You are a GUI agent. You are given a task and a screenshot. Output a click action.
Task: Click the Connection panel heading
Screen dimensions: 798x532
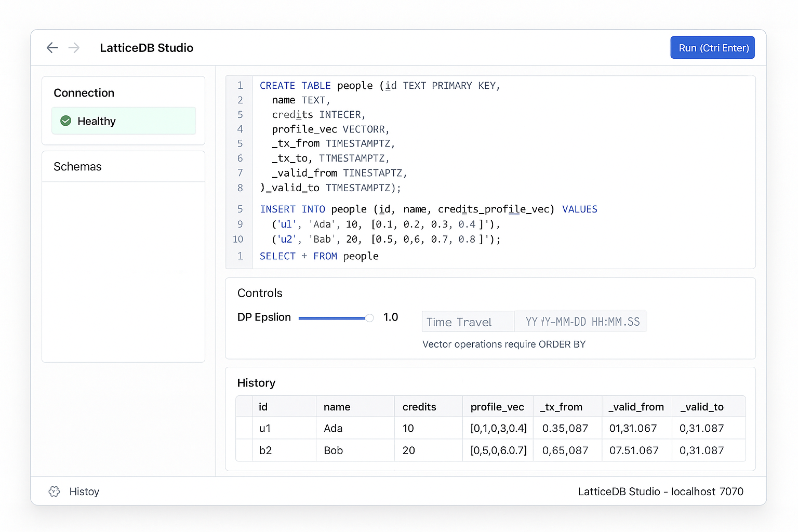84,93
